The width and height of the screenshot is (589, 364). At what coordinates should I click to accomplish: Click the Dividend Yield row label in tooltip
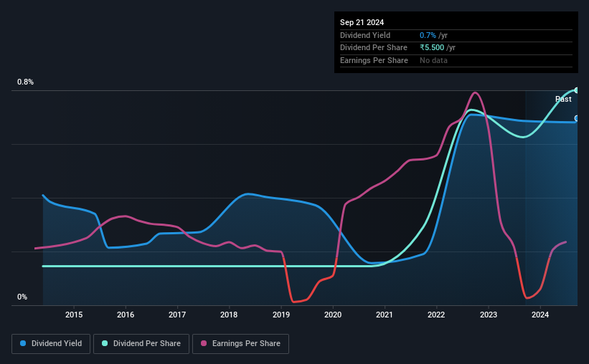pyautogui.click(x=365, y=35)
